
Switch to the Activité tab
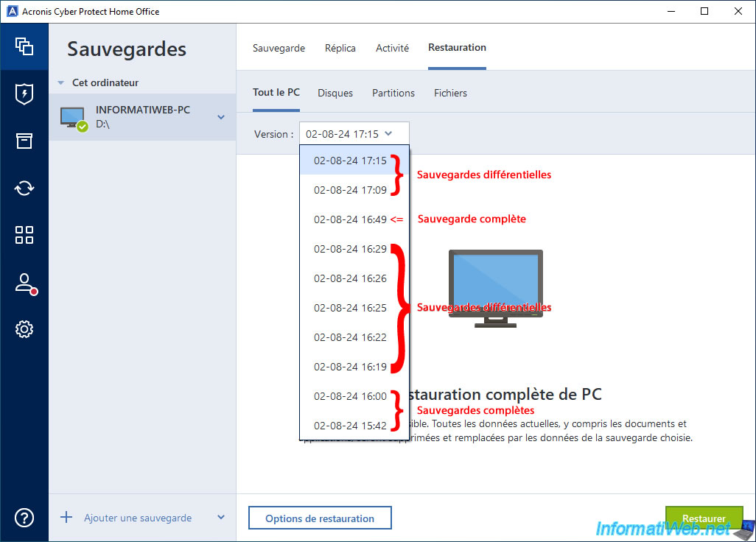(x=393, y=48)
